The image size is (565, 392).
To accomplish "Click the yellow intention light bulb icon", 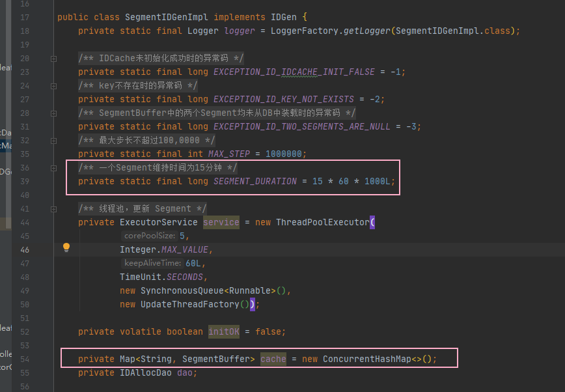I will coord(66,247).
